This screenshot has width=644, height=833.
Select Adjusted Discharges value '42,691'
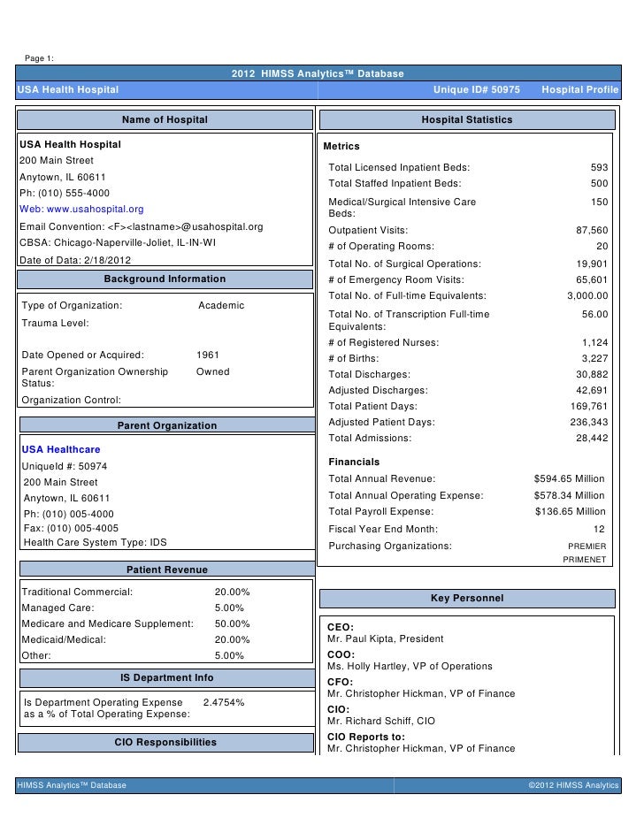(592, 391)
